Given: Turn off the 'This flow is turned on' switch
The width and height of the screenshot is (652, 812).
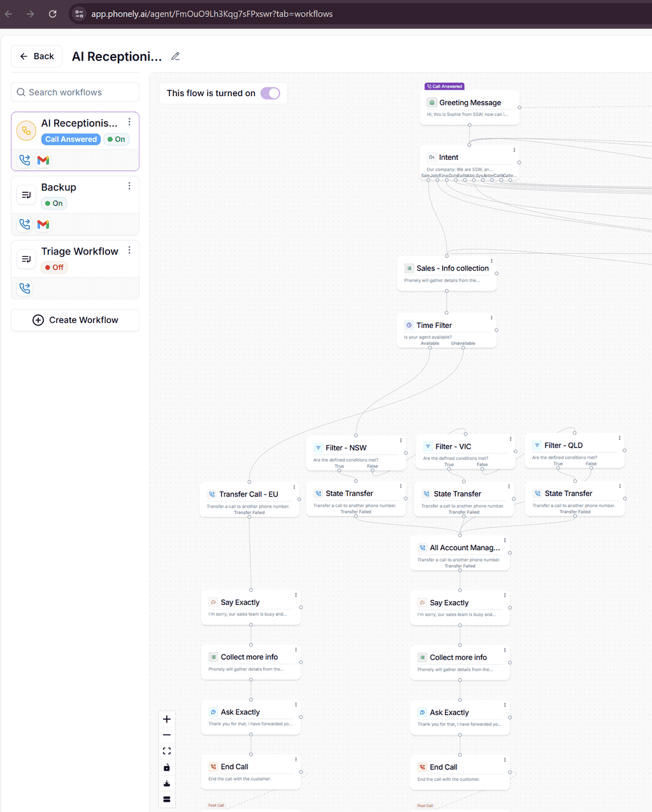Looking at the screenshot, I should pyautogui.click(x=271, y=93).
